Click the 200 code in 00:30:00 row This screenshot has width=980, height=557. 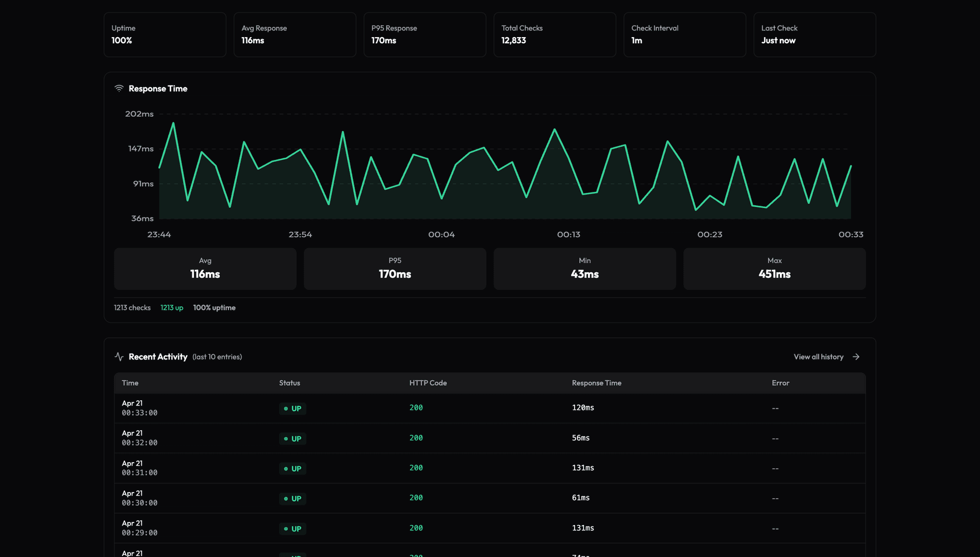[x=416, y=498]
